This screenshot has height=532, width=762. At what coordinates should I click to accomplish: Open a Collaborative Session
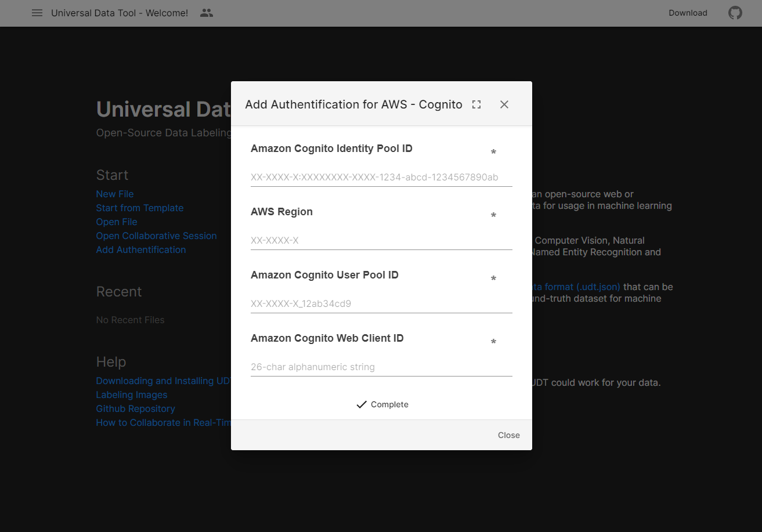coord(156,236)
